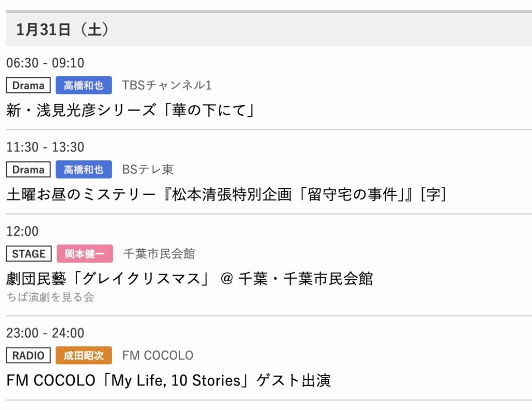The image size is (532, 410).
Task: Select the blue 高橋和也 tag beside BSテレ東
Action: coord(84,170)
